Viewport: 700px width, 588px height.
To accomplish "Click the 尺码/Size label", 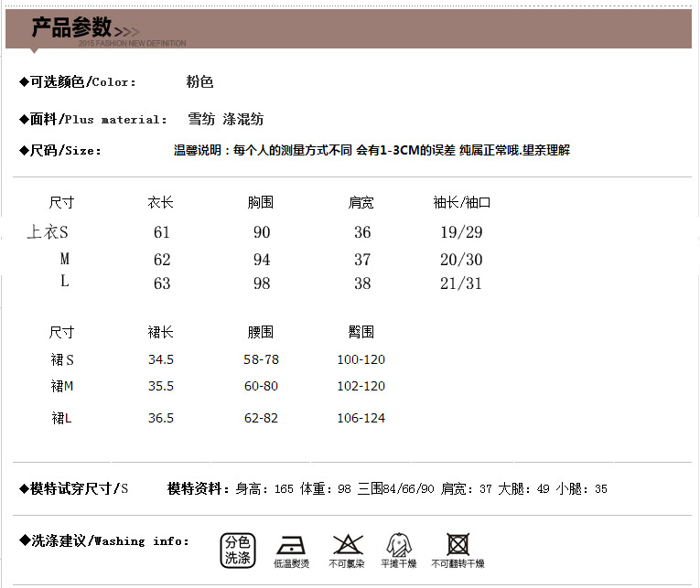I will [60, 150].
